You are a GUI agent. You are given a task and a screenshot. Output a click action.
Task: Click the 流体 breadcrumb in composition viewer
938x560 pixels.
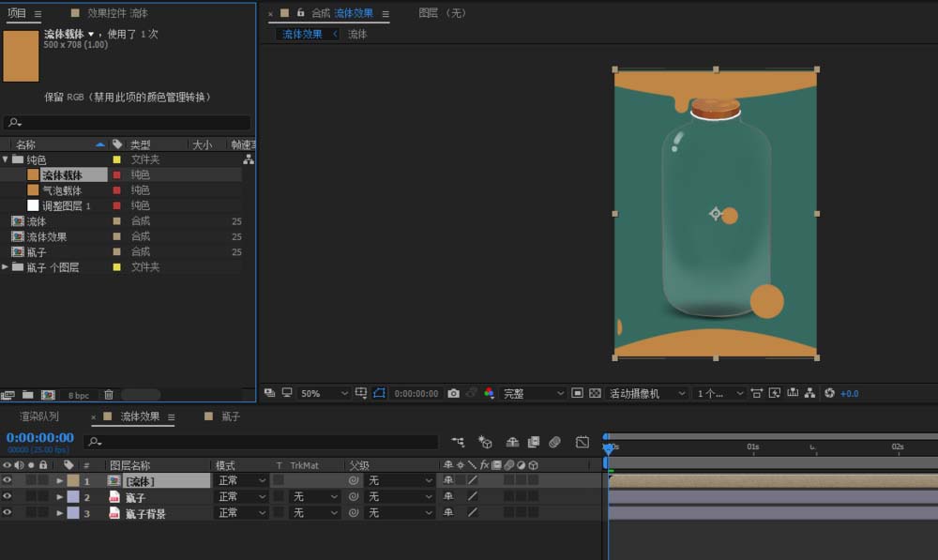pyautogui.click(x=357, y=34)
